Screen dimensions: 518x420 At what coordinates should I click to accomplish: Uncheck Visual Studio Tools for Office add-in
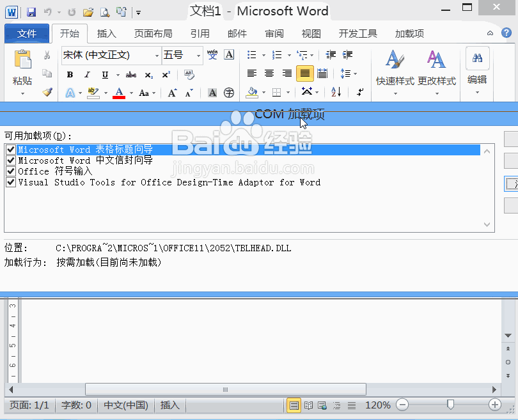11,182
